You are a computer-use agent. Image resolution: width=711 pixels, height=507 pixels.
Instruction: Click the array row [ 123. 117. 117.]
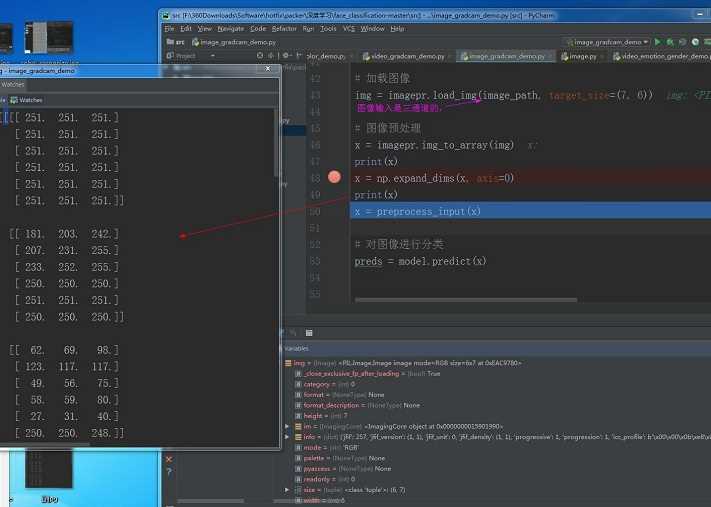66,366
